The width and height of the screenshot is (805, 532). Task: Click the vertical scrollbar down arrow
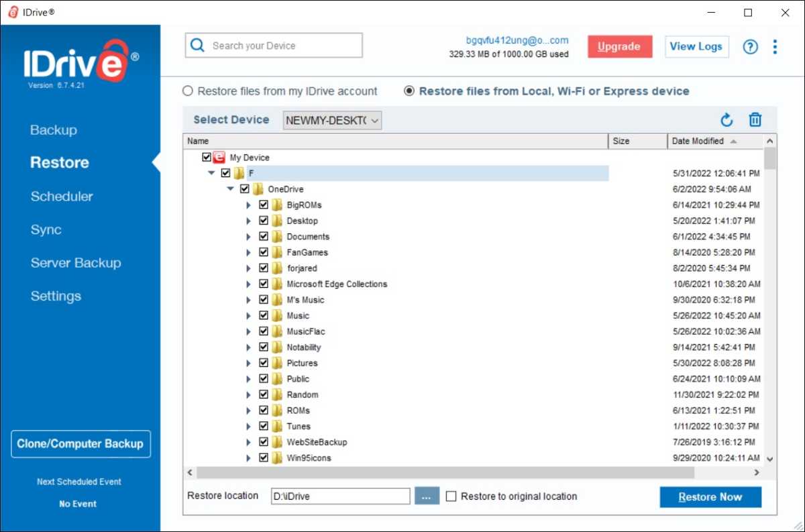pyautogui.click(x=770, y=459)
